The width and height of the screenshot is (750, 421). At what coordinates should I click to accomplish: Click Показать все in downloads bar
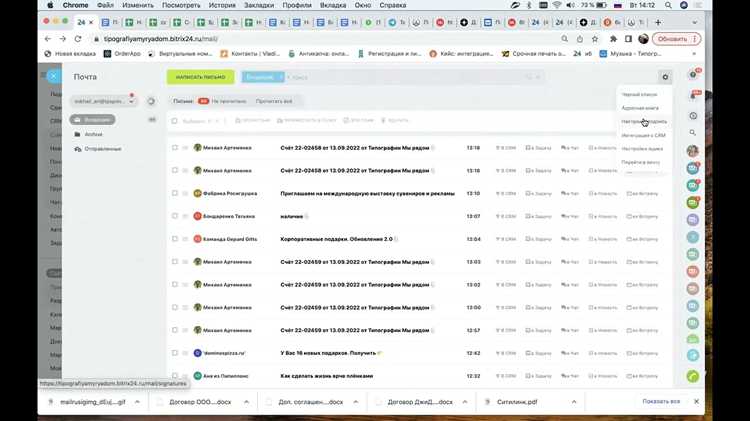pos(661,401)
